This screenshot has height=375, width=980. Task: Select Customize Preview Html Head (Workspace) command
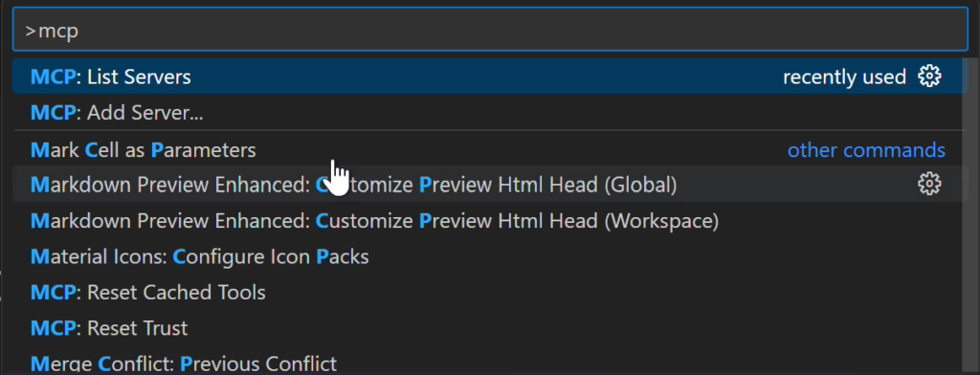(490, 221)
